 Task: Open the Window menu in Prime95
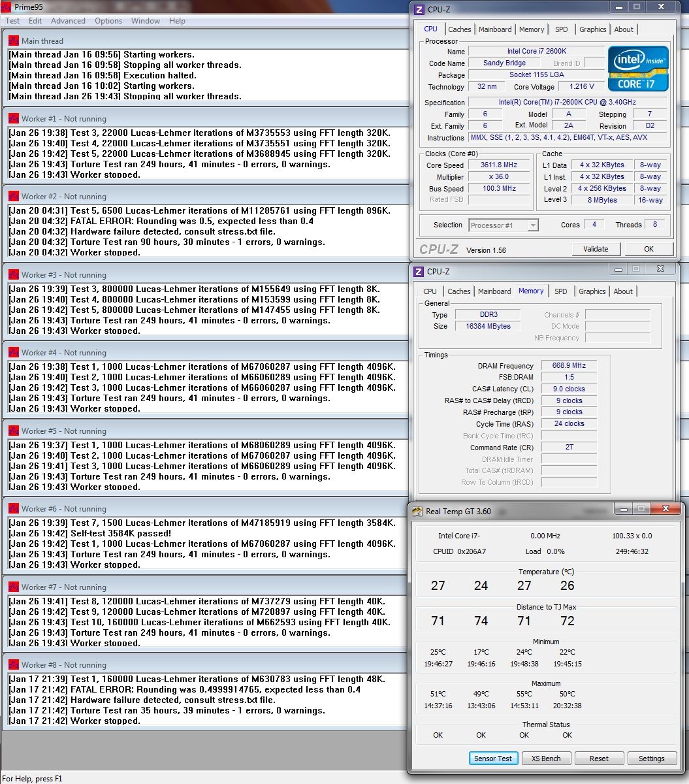(x=146, y=21)
